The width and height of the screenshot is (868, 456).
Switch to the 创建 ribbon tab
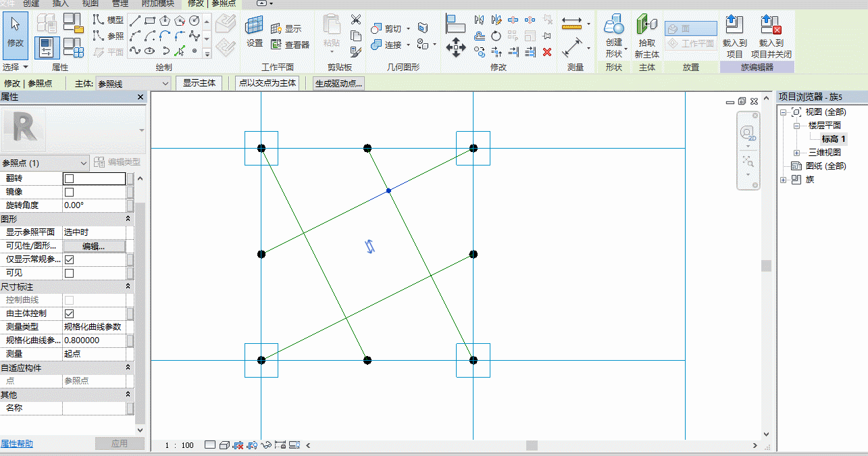point(31,3)
